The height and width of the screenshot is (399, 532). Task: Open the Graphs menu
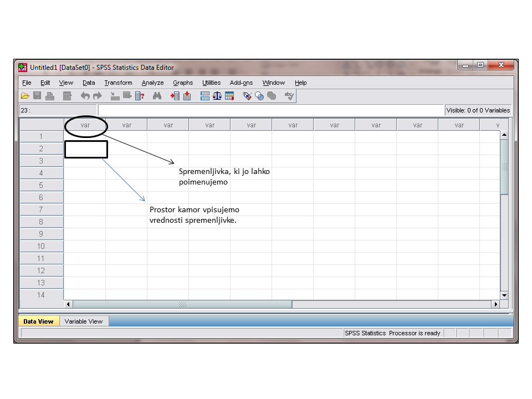click(183, 83)
